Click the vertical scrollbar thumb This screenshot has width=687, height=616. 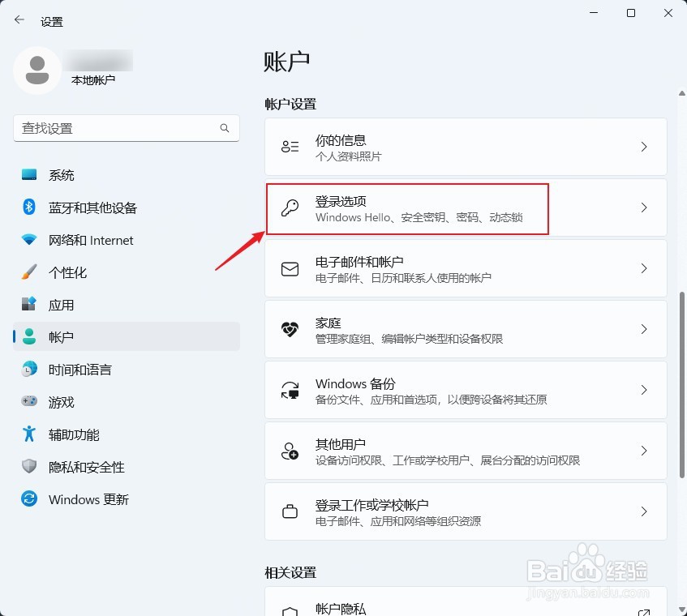[682, 384]
